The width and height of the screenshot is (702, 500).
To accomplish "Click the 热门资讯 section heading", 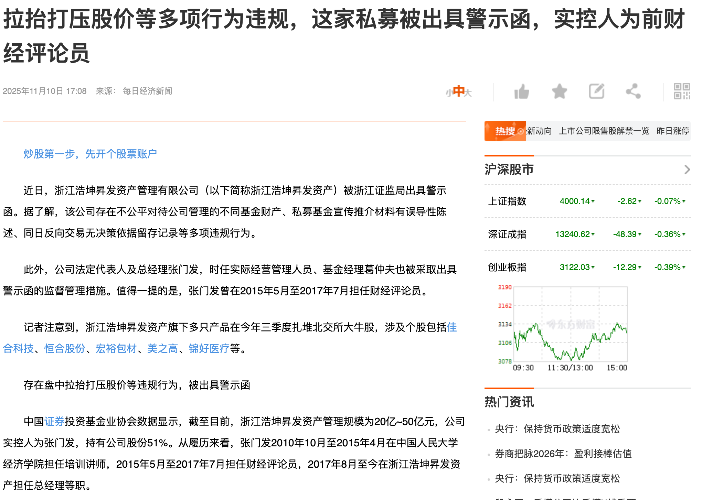I will [x=509, y=402].
